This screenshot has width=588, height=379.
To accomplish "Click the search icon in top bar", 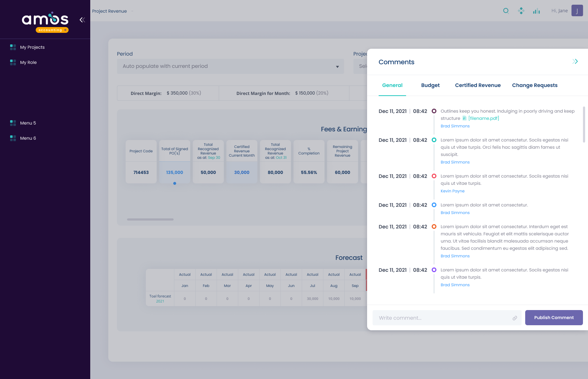I will (506, 11).
